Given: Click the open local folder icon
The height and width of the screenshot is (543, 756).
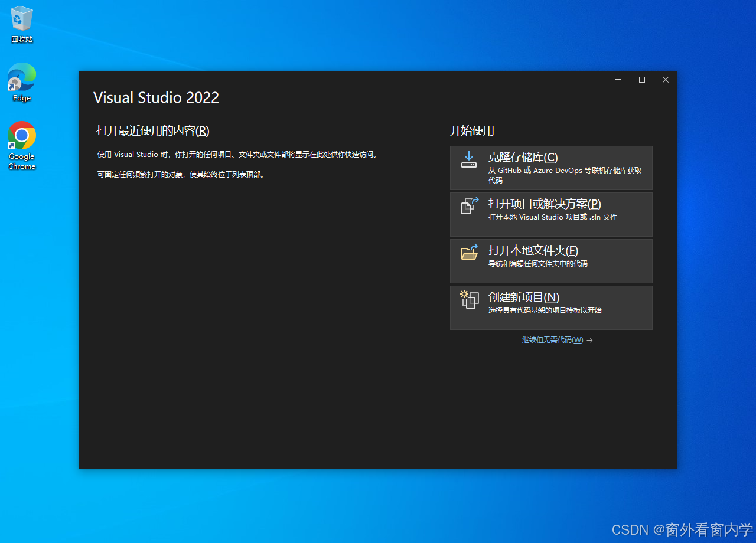Looking at the screenshot, I should (x=470, y=253).
